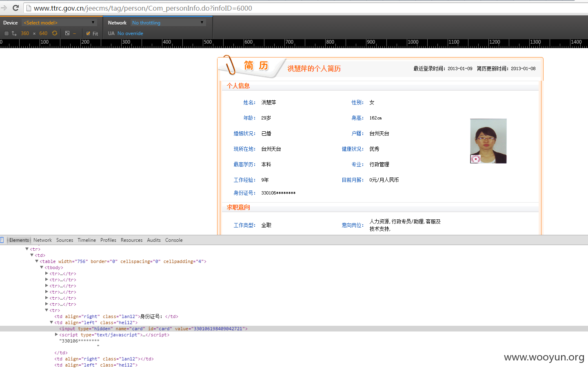Select the td lan12 身份证号 line in the tree

pyautogui.click(x=116, y=316)
